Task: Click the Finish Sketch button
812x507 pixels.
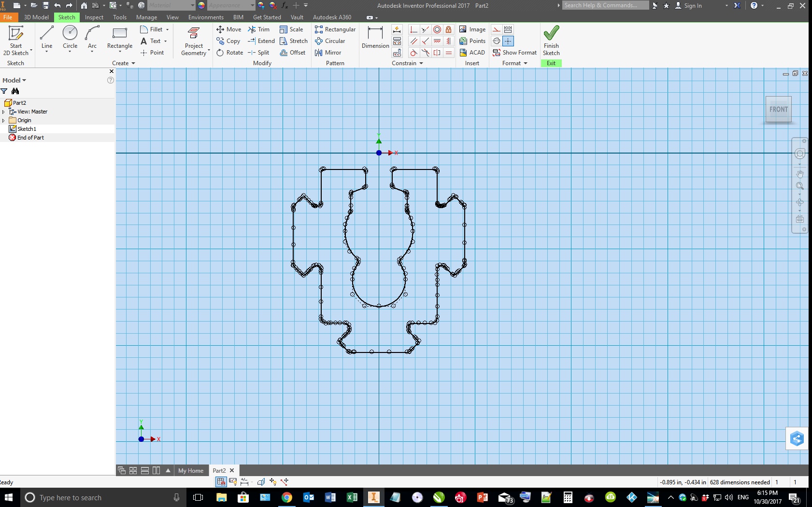Action: [x=551, y=41]
